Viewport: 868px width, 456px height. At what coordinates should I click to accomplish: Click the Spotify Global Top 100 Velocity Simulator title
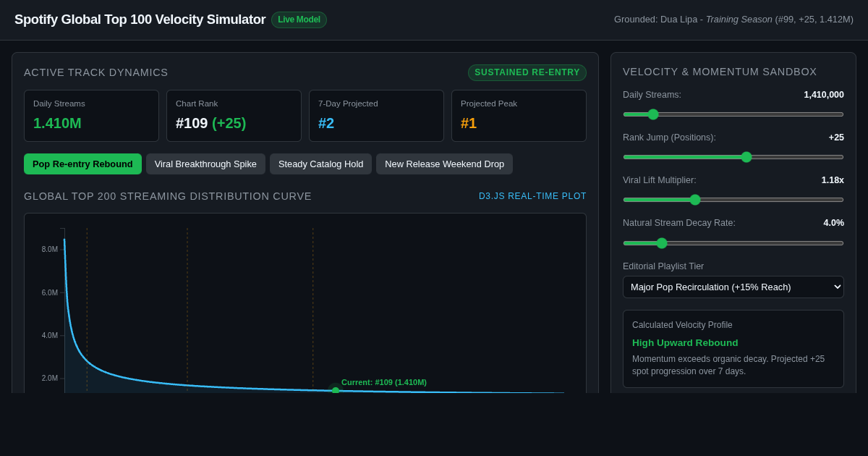click(140, 20)
